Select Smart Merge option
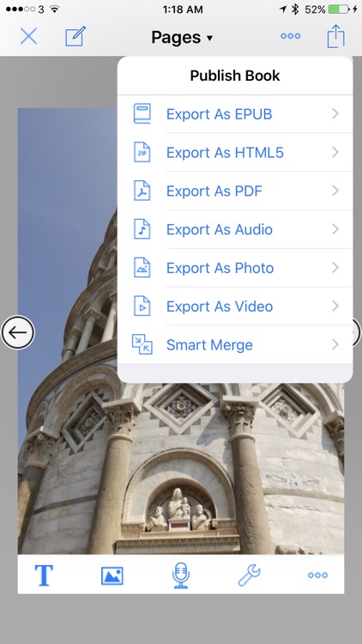The width and height of the screenshot is (362, 644). [235, 345]
